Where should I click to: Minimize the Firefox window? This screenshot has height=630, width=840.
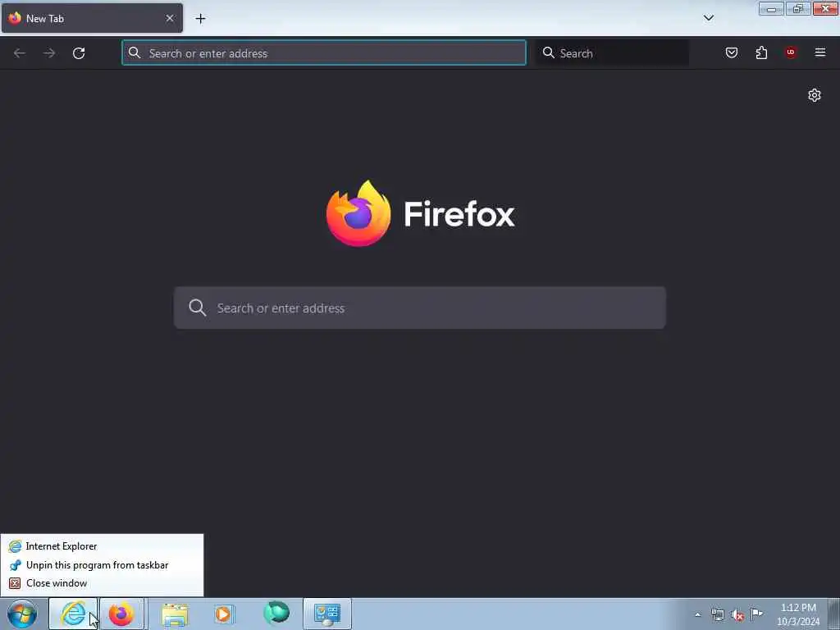(771, 9)
